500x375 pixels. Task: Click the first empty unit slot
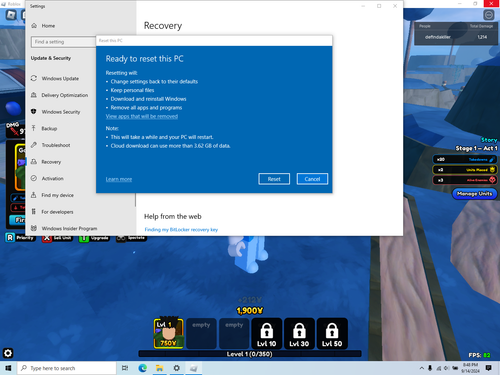click(x=201, y=333)
